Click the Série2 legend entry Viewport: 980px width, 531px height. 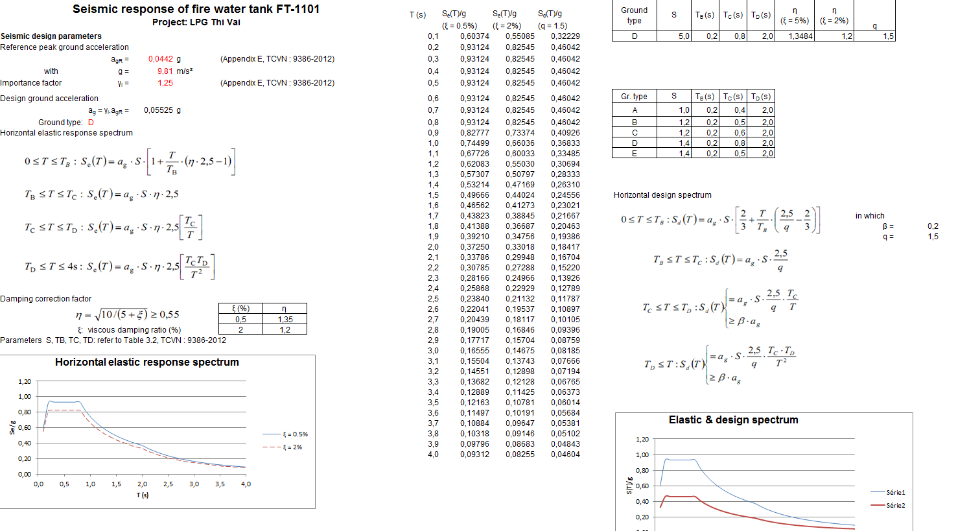coord(888,506)
